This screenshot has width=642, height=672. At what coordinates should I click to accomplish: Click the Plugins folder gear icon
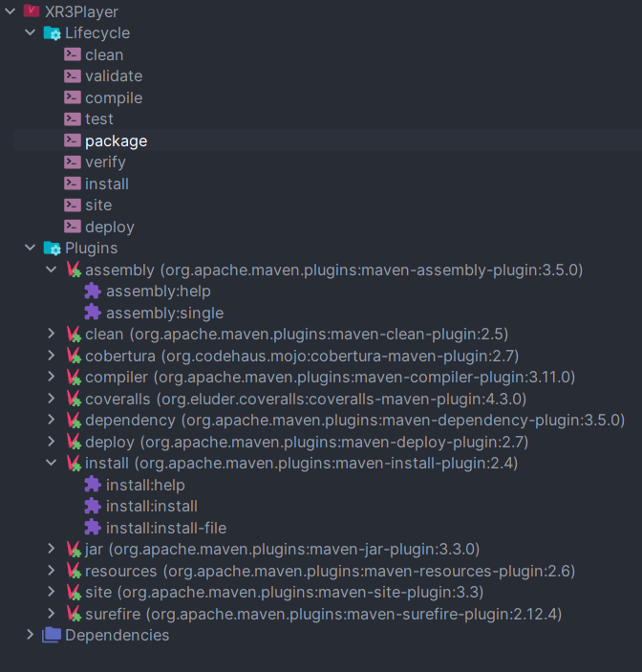coord(52,249)
